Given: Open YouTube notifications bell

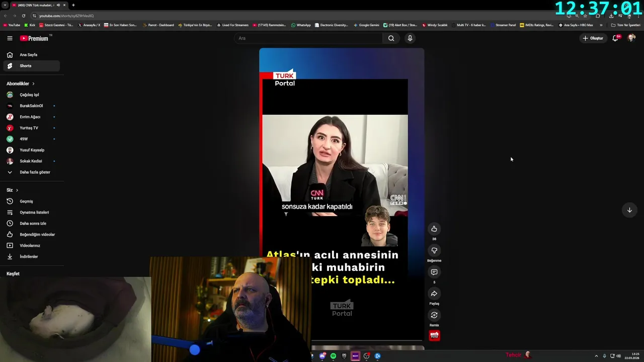Looking at the screenshot, I should pyautogui.click(x=615, y=38).
